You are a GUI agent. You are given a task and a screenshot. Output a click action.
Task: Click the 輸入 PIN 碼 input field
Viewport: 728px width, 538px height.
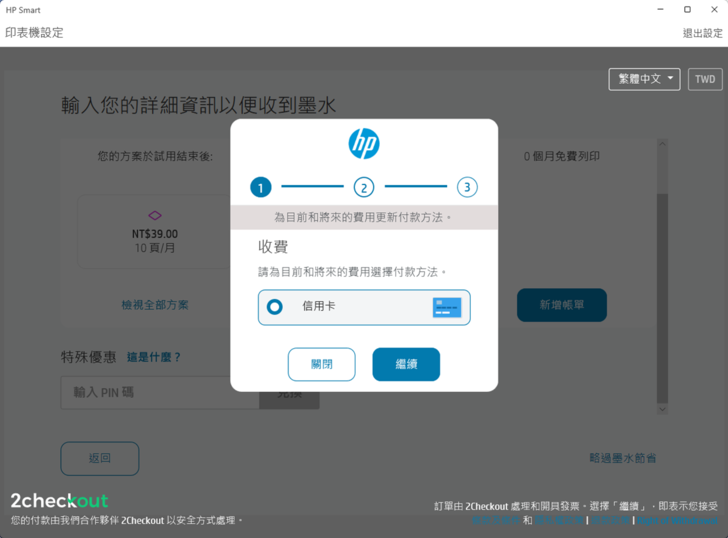click(160, 393)
